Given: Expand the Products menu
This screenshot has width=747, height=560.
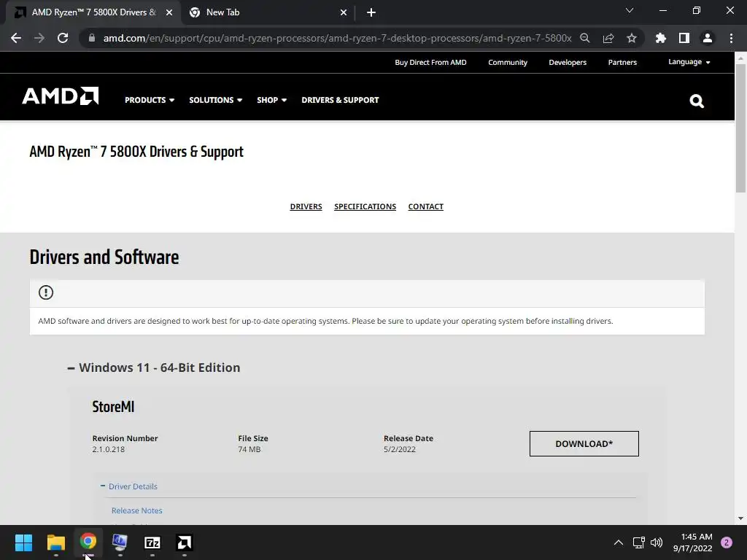Looking at the screenshot, I should click(x=150, y=100).
